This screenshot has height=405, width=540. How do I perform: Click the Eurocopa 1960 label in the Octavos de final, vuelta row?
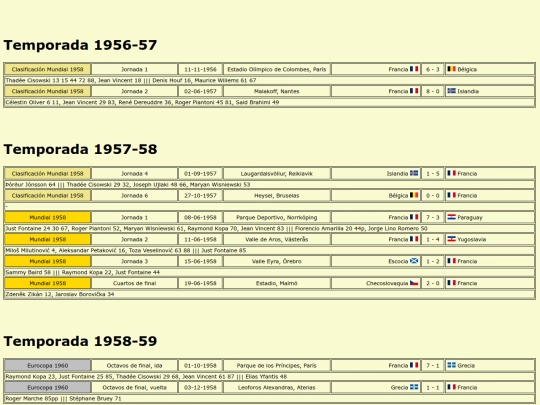(48, 387)
